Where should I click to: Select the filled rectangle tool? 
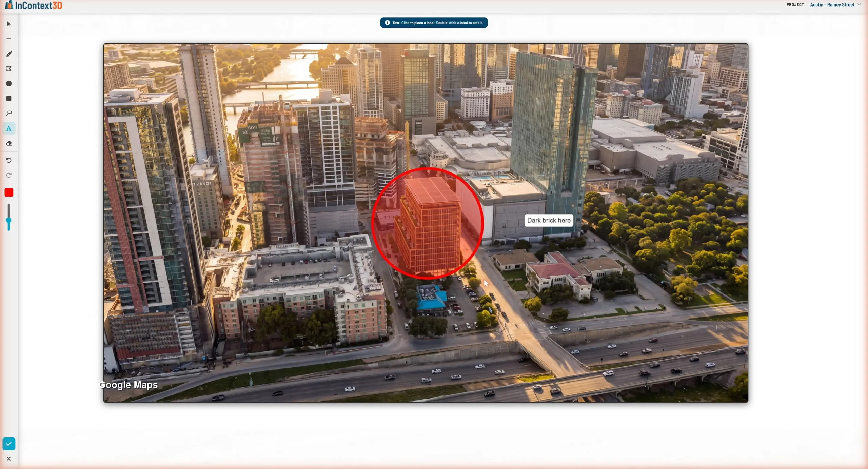tap(9, 99)
